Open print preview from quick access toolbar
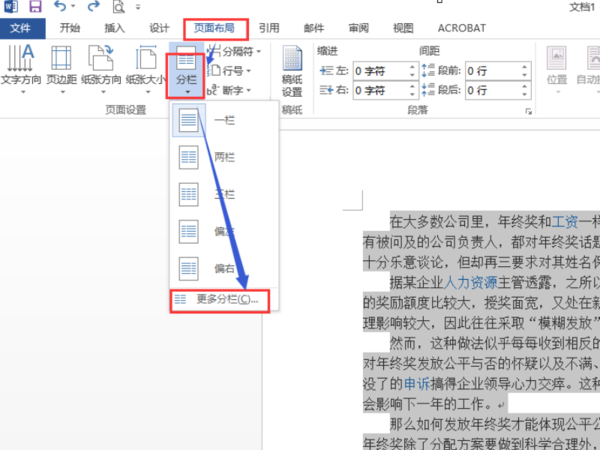The height and width of the screenshot is (450, 600). [x=119, y=7]
